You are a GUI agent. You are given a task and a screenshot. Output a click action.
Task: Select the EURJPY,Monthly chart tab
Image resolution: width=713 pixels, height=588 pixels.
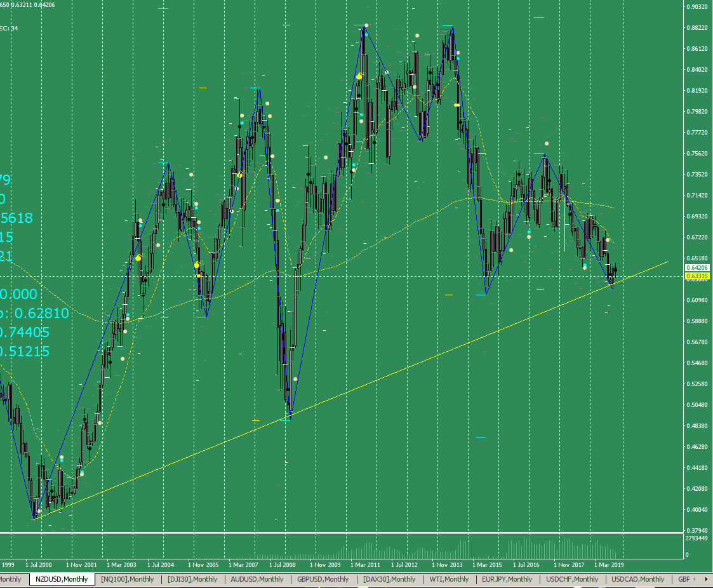click(507, 579)
